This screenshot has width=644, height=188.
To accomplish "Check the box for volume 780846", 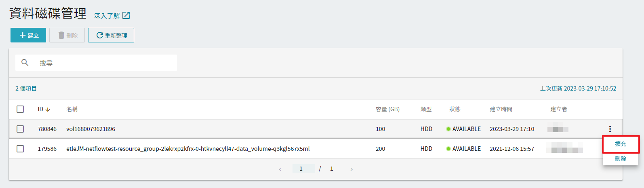I will click(20, 129).
